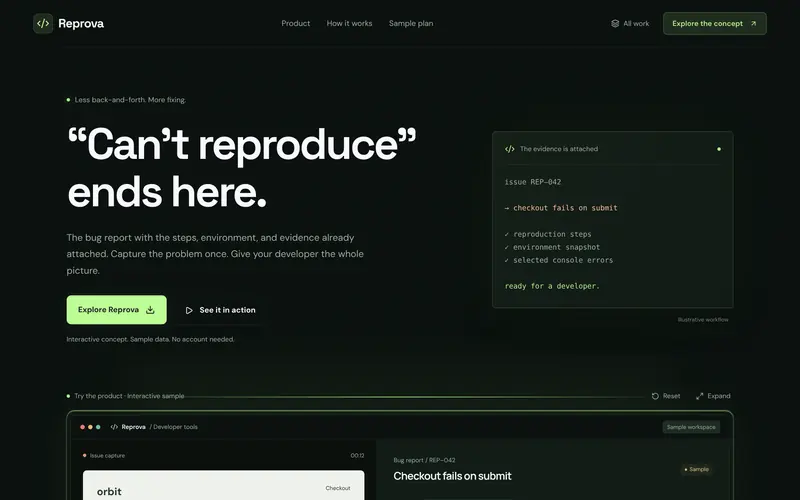Screen dimensions: 800x500
Task: Reset the interactive sample
Action: point(666,396)
